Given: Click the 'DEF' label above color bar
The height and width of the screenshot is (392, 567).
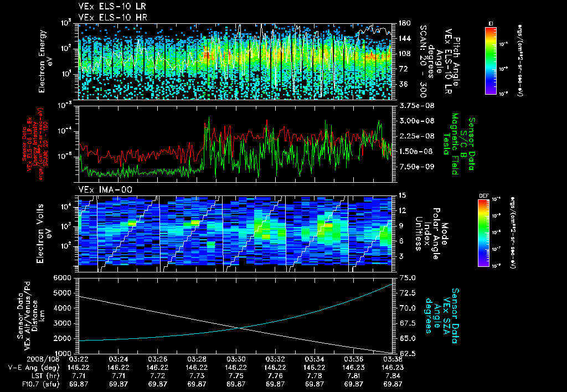Looking at the screenshot, I should coord(483,196).
